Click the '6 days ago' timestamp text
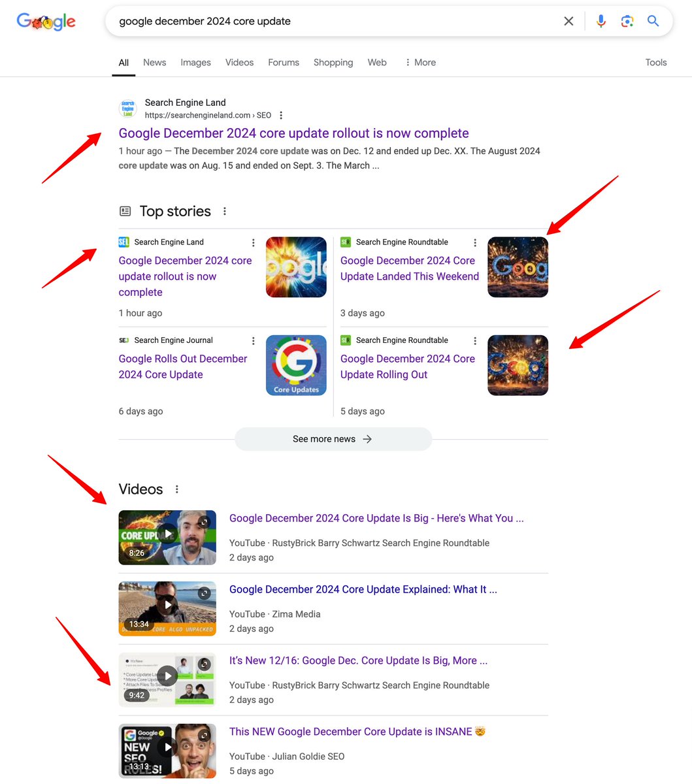This screenshot has width=692, height=784. (x=140, y=412)
